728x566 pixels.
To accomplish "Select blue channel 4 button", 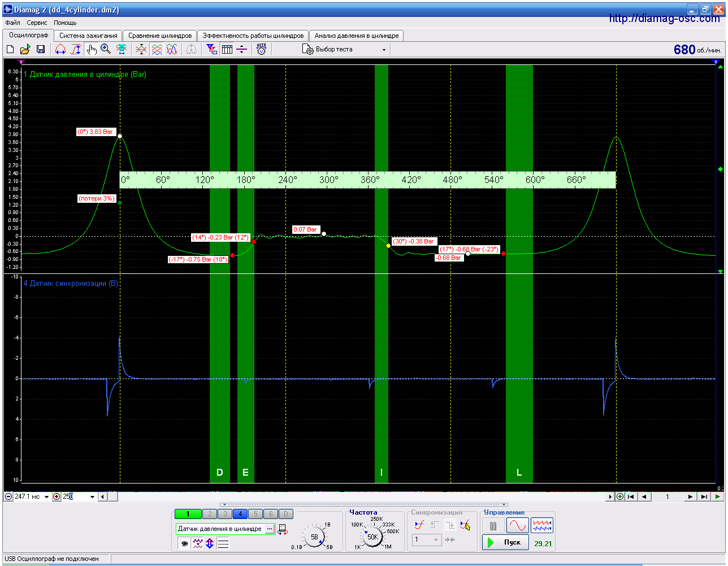I will pyautogui.click(x=240, y=514).
